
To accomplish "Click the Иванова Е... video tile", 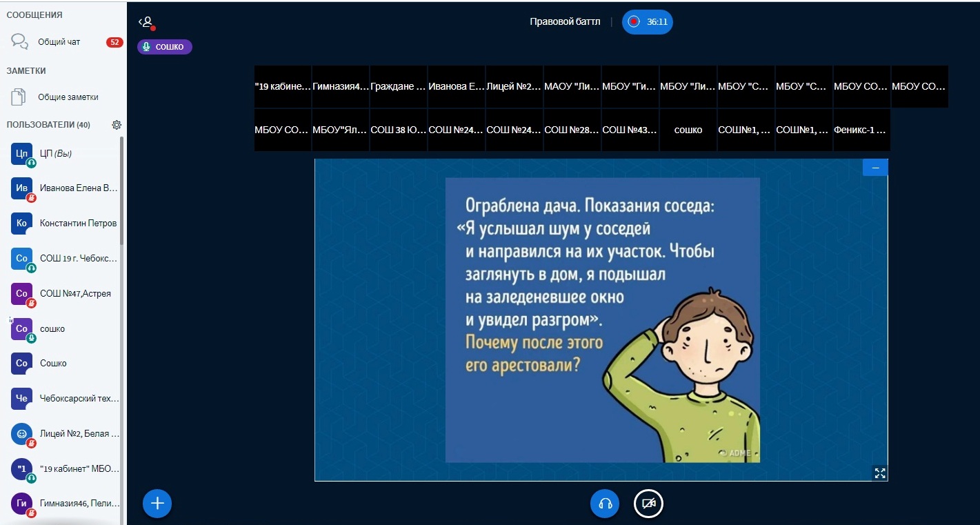I will click(x=457, y=87).
